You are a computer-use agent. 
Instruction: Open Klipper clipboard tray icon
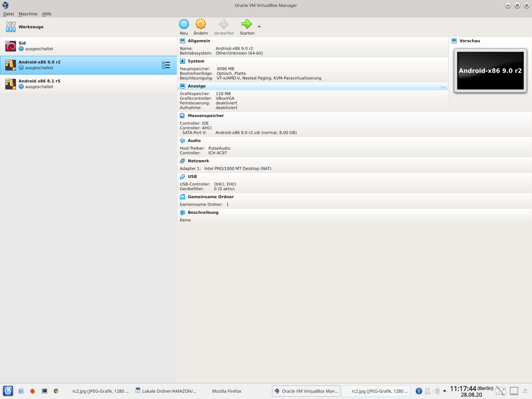tap(428, 391)
